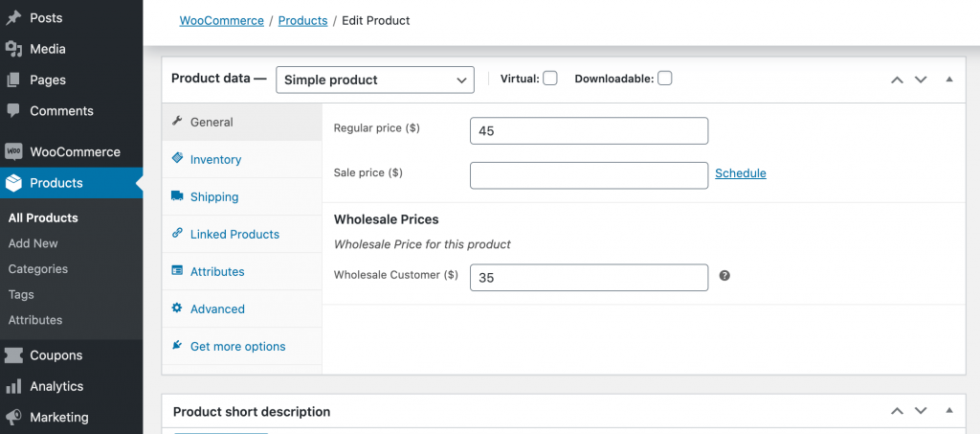Click the Comments bubble icon
The width and height of the screenshot is (980, 434).
pyautogui.click(x=13, y=111)
